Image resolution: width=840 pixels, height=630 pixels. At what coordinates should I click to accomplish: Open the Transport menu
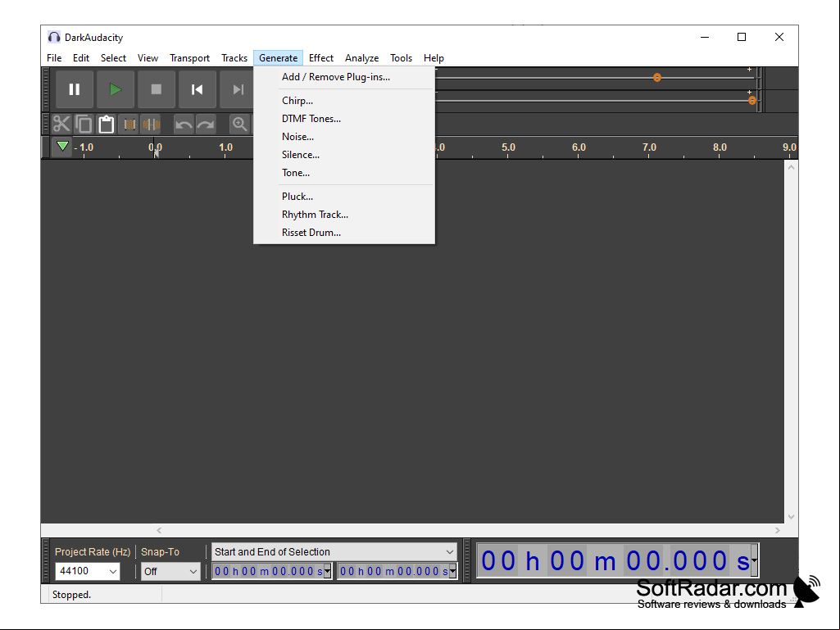click(189, 58)
